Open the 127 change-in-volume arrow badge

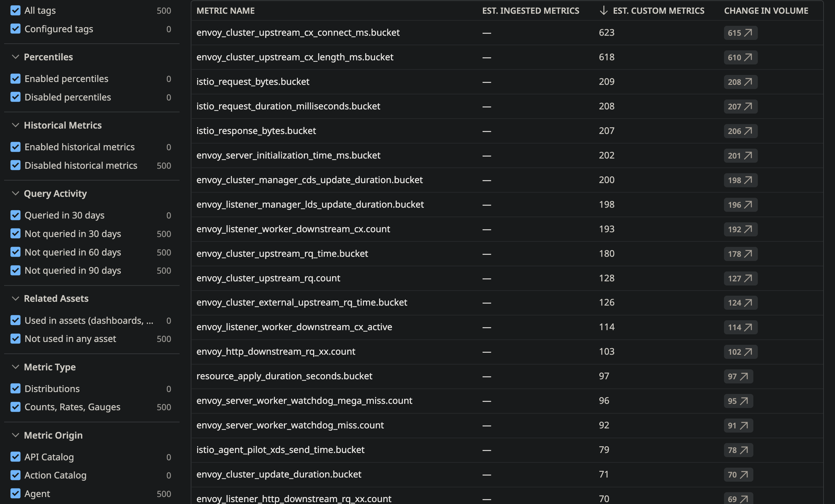coord(741,278)
